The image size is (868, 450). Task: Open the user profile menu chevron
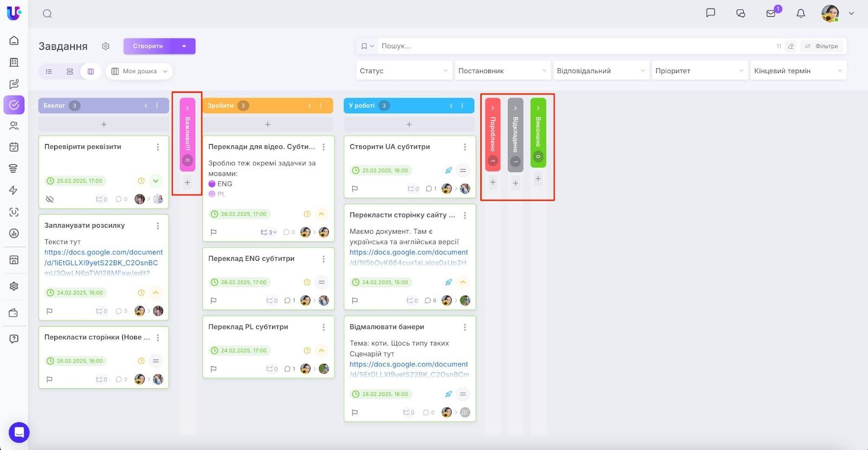pyautogui.click(x=851, y=14)
